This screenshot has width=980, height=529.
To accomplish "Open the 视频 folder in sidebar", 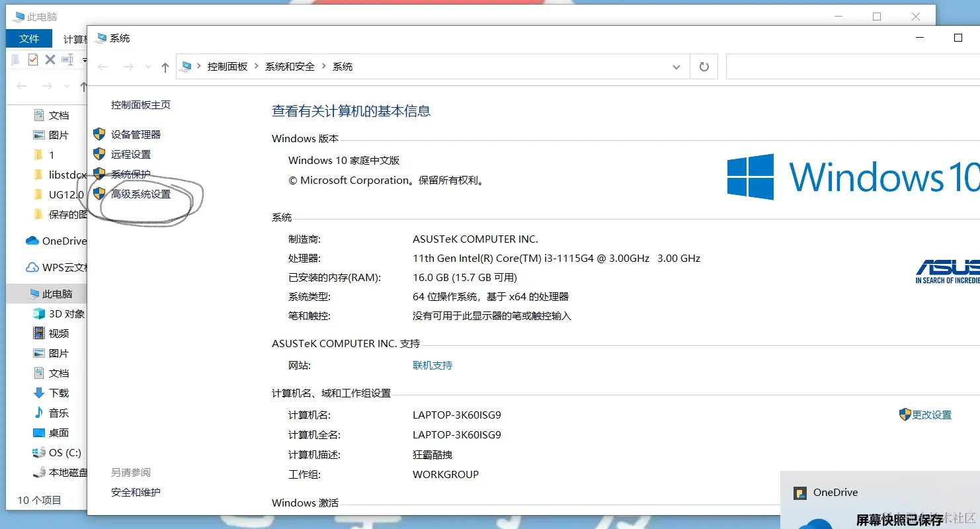I will click(51, 333).
